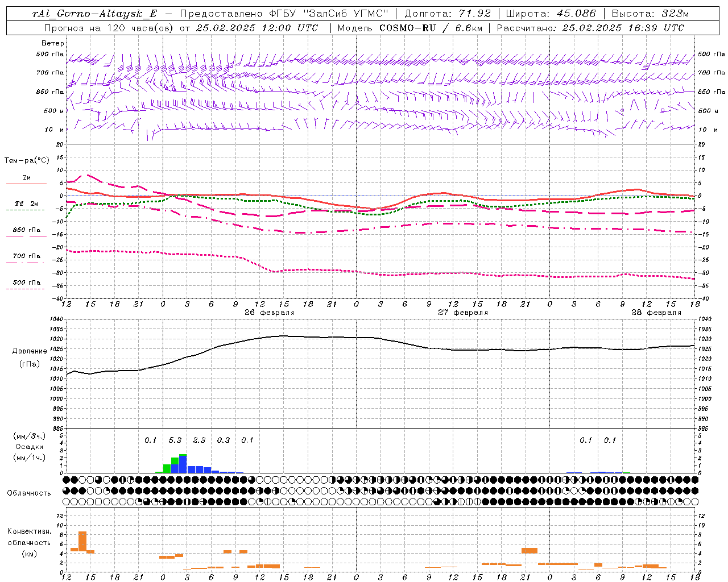Viewport: 728px width, 582px height.
Task: Click the 0.3 precipitation total value
Action: (x=224, y=440)
